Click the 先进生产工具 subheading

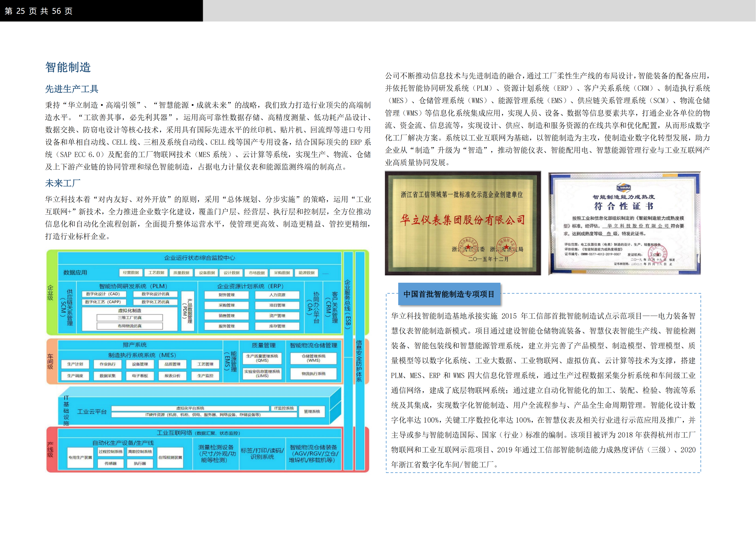(72, 89)
